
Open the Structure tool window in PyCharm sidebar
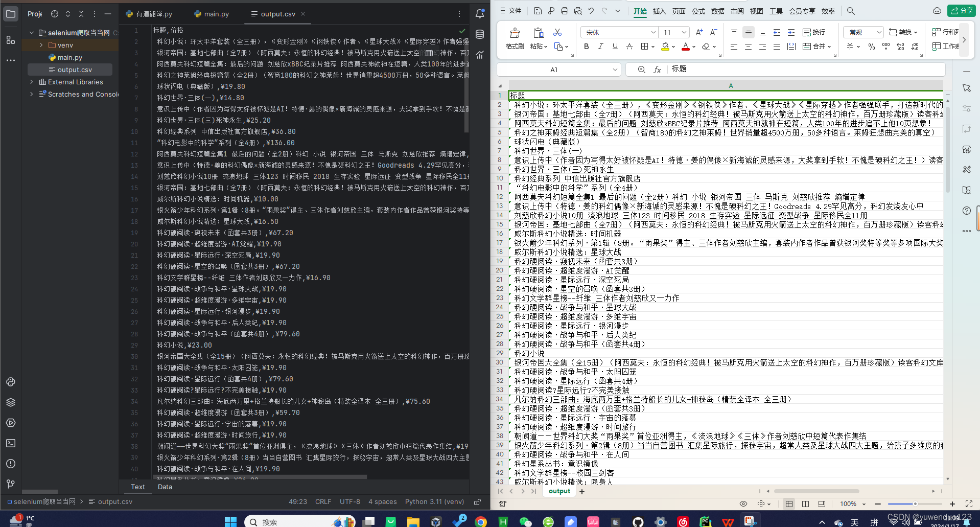click(11, 39)
